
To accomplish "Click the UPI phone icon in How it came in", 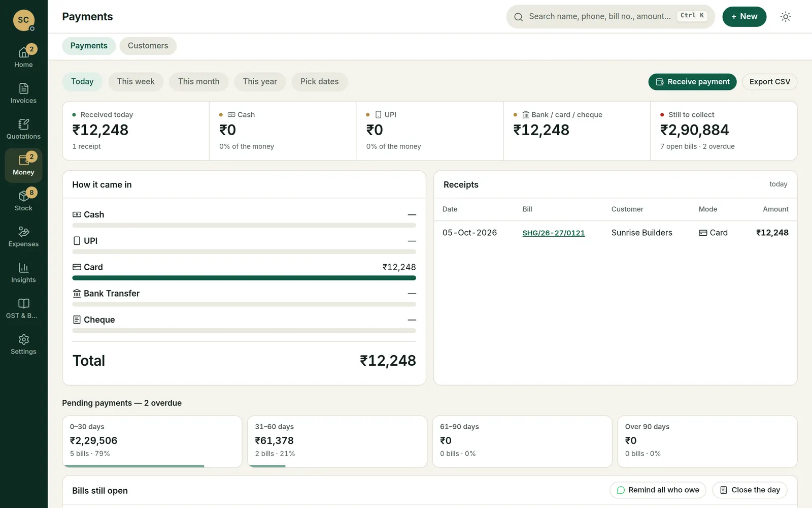I will click(x=77, y=241).
